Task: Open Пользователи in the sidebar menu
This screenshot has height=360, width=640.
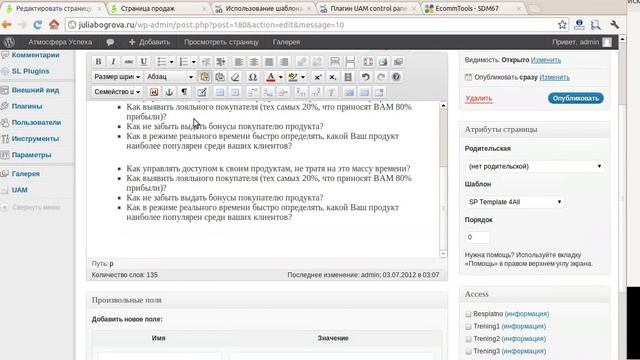Action: (x=36, y=122)
